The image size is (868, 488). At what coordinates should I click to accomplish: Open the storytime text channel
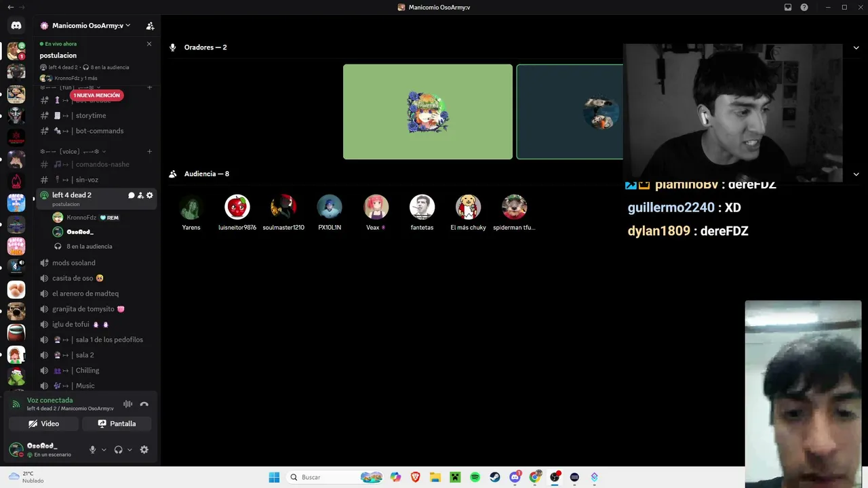pos(90,116)
